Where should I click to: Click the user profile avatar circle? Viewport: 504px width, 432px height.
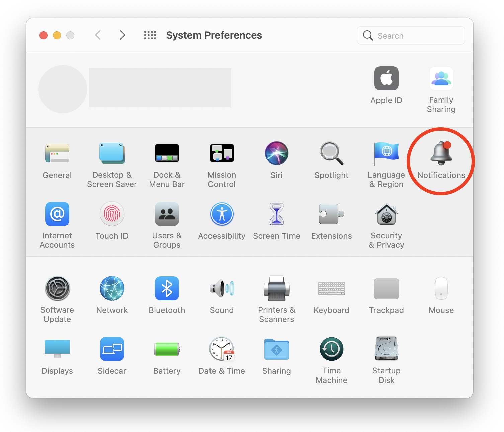(63, 89)
